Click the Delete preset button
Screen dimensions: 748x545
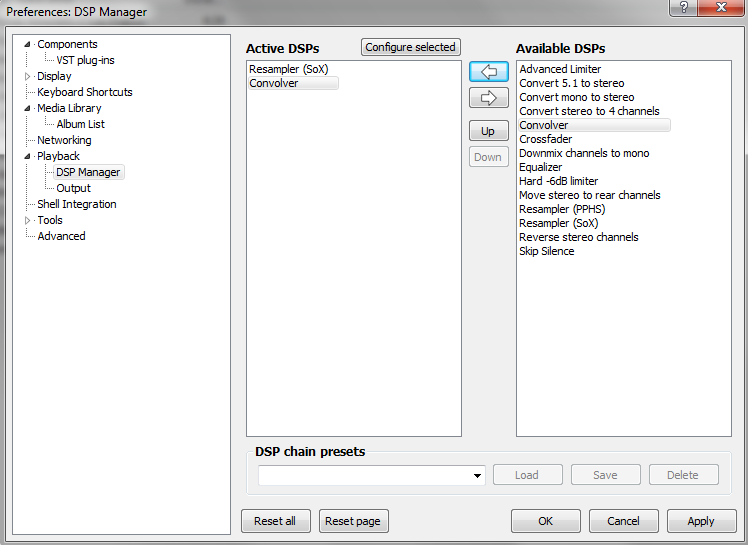683,475
